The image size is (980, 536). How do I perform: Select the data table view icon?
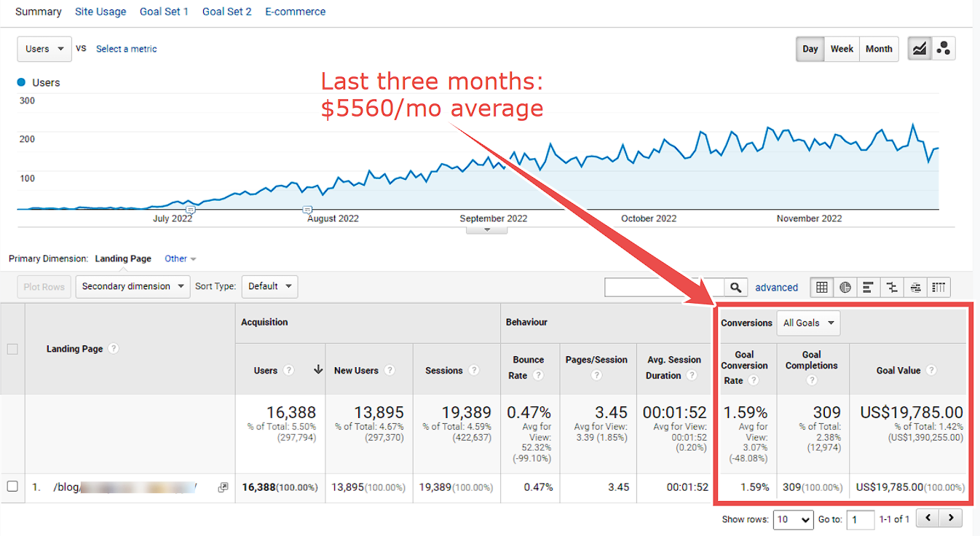pyautogui.click(x=822, y=287)
